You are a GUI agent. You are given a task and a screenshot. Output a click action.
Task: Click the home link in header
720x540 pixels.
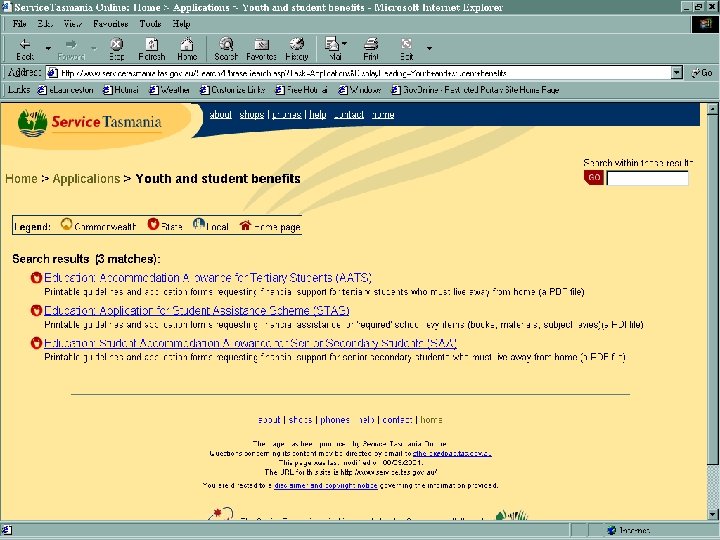tap(383, 115)
